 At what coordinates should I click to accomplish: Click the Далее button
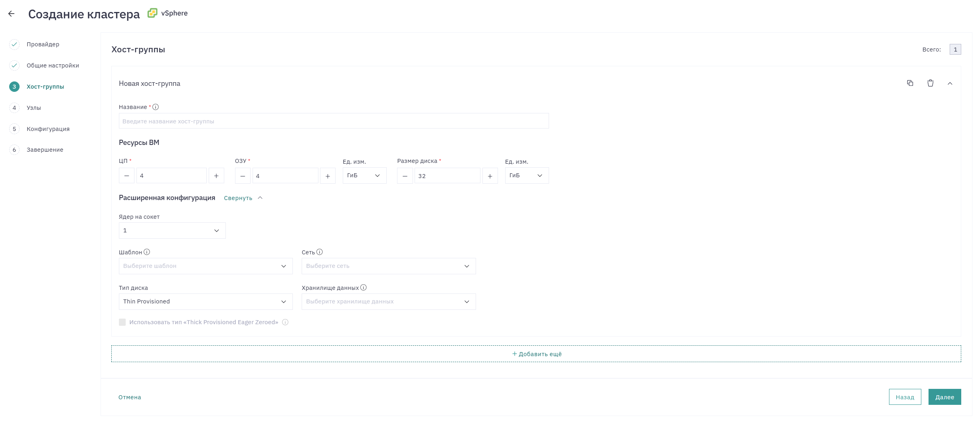point(944,397)
